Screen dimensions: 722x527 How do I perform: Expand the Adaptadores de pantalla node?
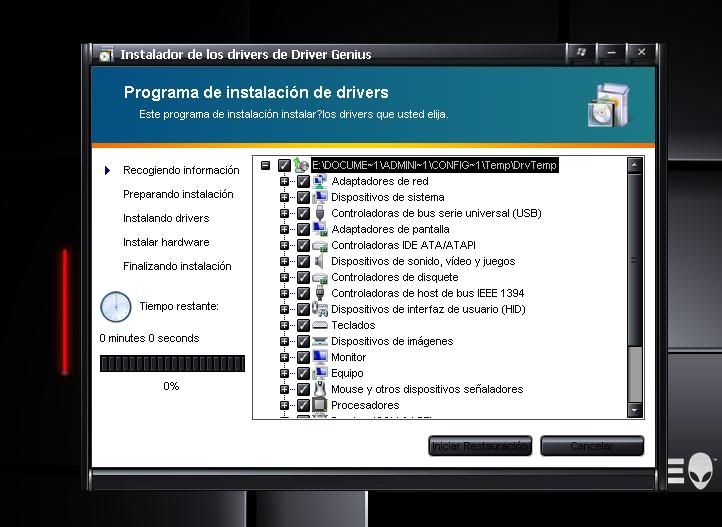(284, 229)
